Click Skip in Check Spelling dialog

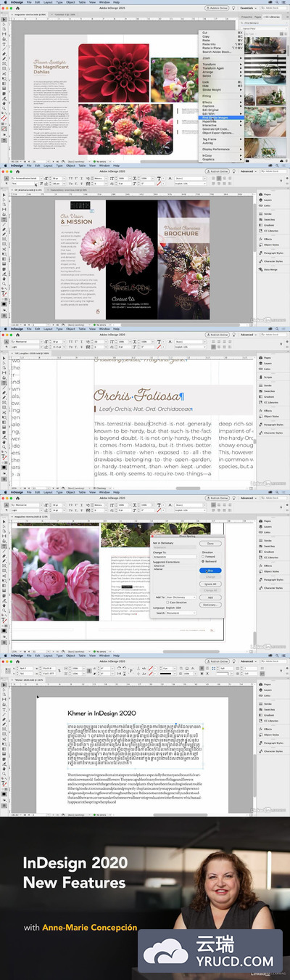coord(210,571)
